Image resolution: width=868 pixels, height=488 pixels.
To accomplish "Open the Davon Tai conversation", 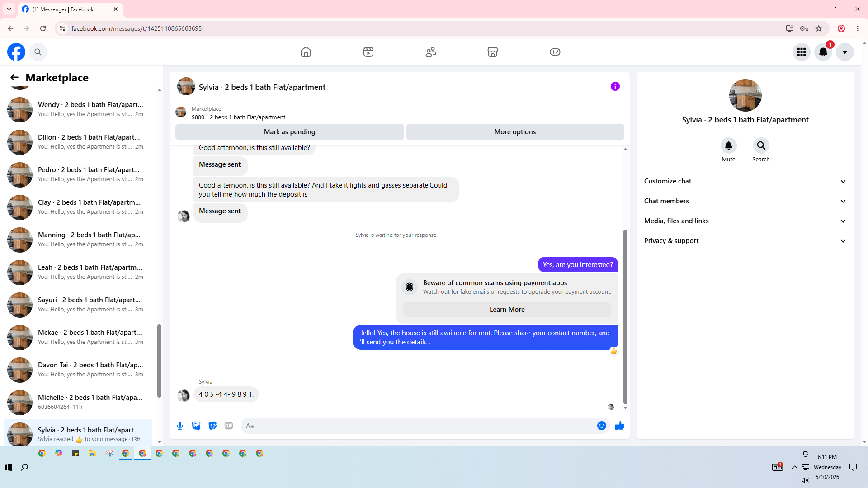I will point(78,370).
